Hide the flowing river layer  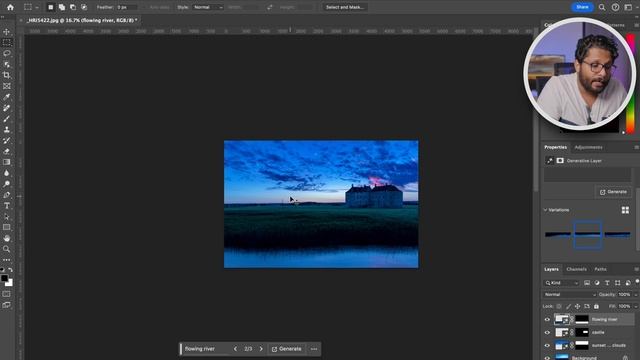point(547,320)
